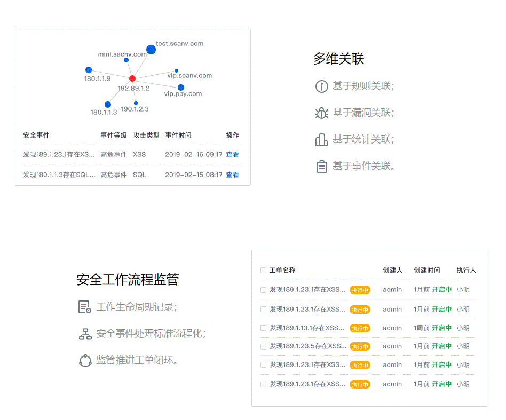Click the vip.pay.com graph node

pyautogui.click(x=181, y=88)
